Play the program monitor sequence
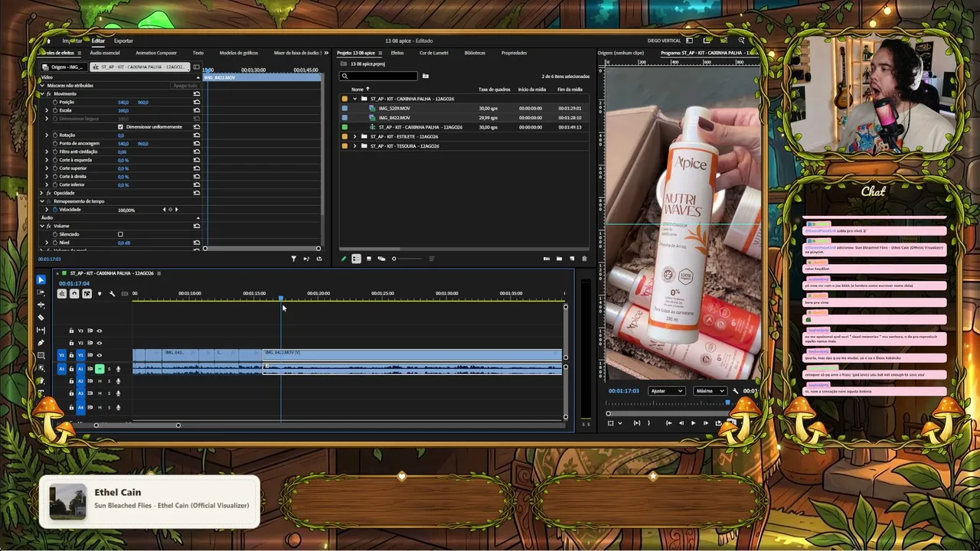This screenshot has width=980, height=551. (694, 423)
